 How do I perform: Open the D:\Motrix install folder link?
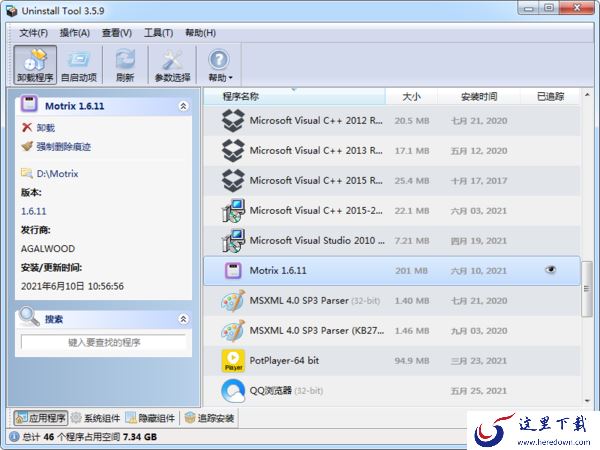pyautogui.click(x=57, y=174)
